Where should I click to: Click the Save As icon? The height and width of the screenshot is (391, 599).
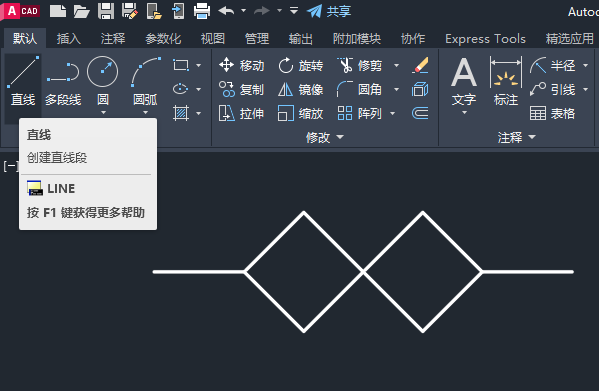click(130, 11)
